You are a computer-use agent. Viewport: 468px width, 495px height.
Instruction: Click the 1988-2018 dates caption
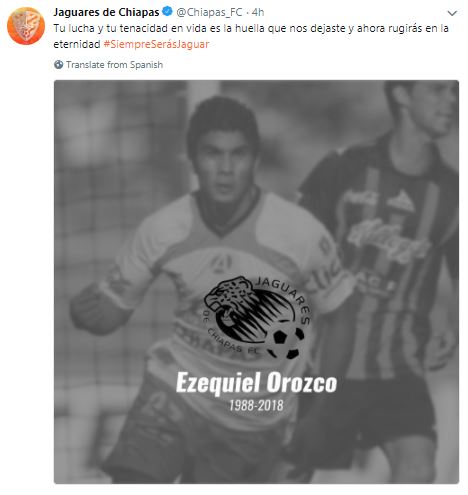click(x=256, y=405)
